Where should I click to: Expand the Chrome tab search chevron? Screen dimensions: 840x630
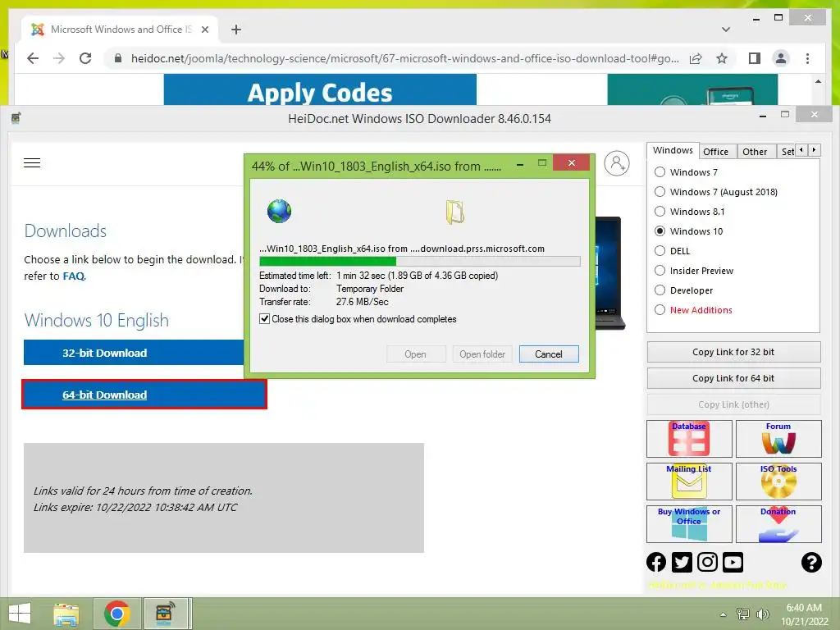(x=726, y=30)
